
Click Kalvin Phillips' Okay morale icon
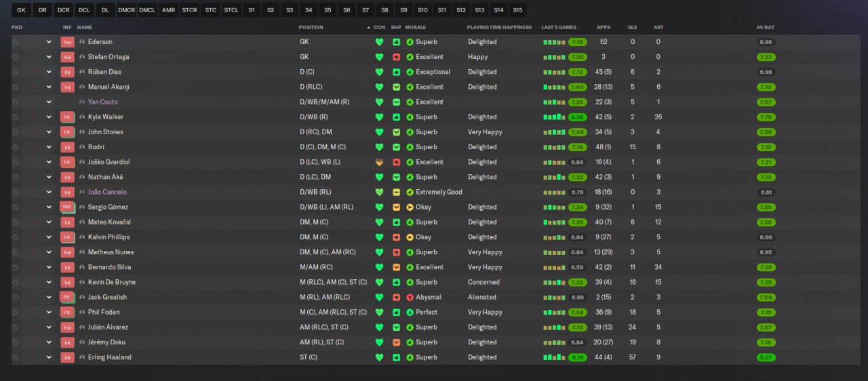coord(410,237)
